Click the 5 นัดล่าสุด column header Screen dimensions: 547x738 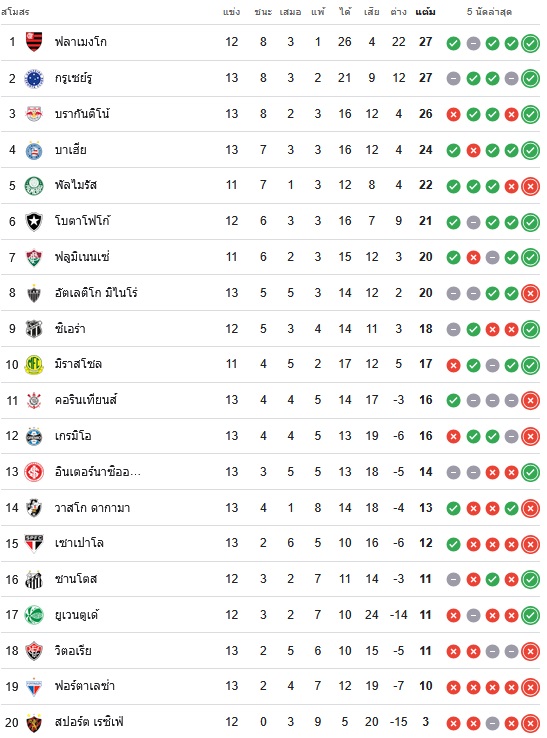point(490,12)
